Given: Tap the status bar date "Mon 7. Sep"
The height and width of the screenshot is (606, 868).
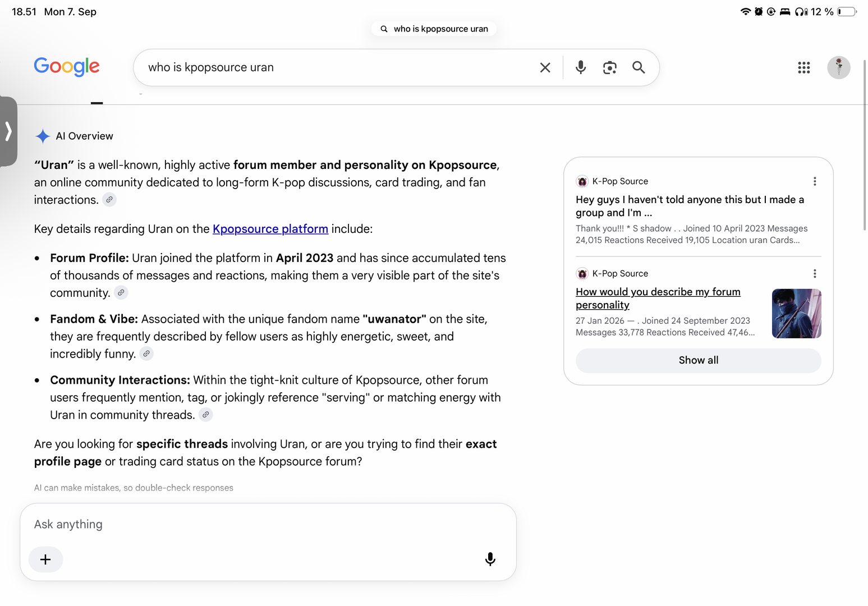Looking at the screenshot, I should pos(70,12).
